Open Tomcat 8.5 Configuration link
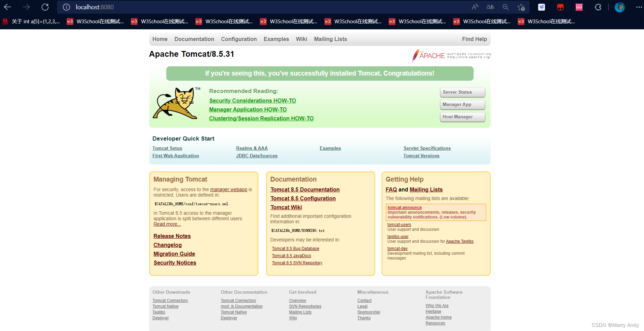The width and height of the screenshot is (644, 331). 303,199
